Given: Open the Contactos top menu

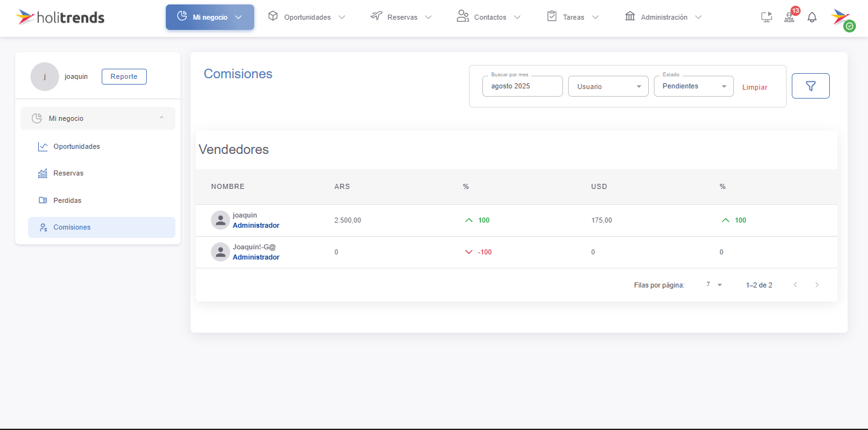Looking at the screenshot, I should click(488, 17).
